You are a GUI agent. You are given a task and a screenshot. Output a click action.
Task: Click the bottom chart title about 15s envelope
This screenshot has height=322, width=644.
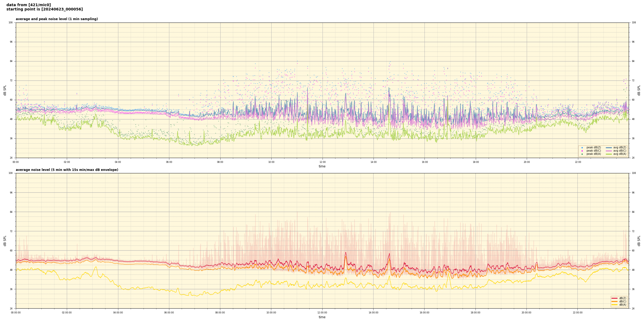(67, 170)
